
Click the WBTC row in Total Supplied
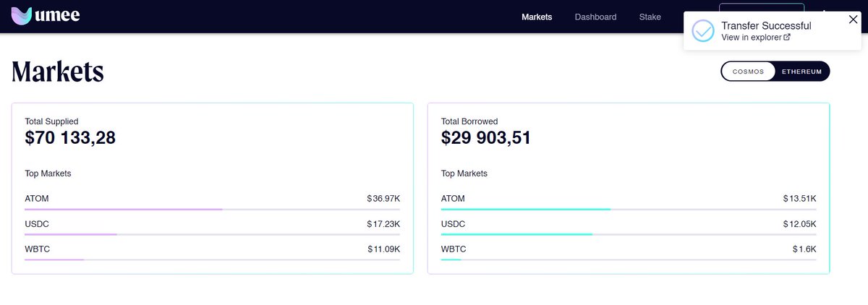coord(212,252)
